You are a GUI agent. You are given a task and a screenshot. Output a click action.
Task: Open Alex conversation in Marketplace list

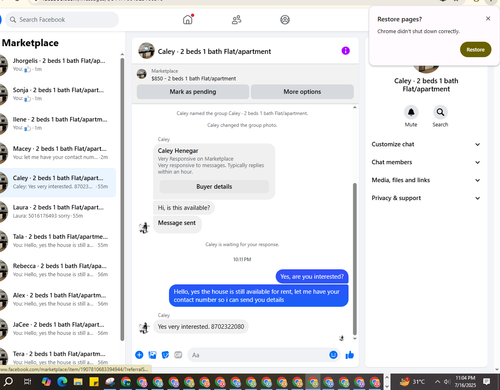coord(58,299)
